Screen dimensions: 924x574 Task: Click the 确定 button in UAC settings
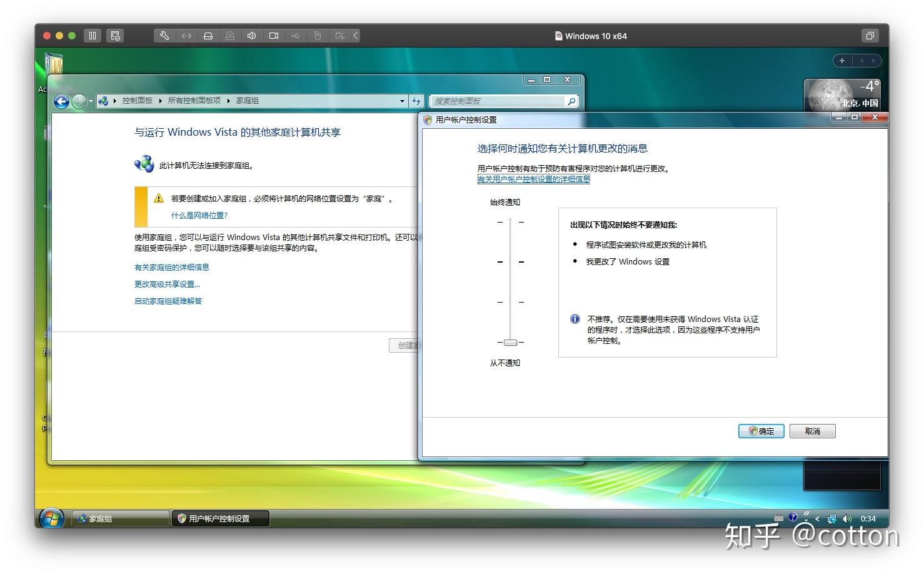[761, 431]
